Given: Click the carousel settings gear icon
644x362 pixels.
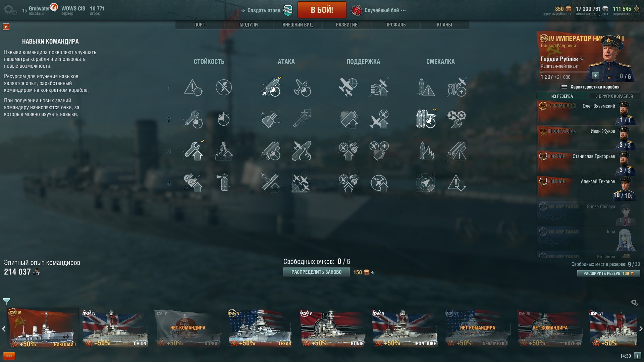Looking at the screenshot, I should [x=634, y=303].
